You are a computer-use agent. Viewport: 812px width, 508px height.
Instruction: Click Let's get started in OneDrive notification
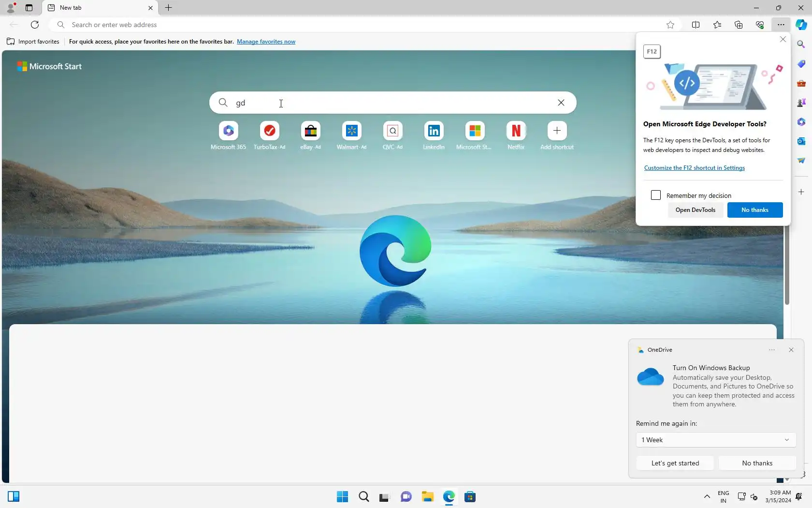pyautogui.click(x=675, y=463)
